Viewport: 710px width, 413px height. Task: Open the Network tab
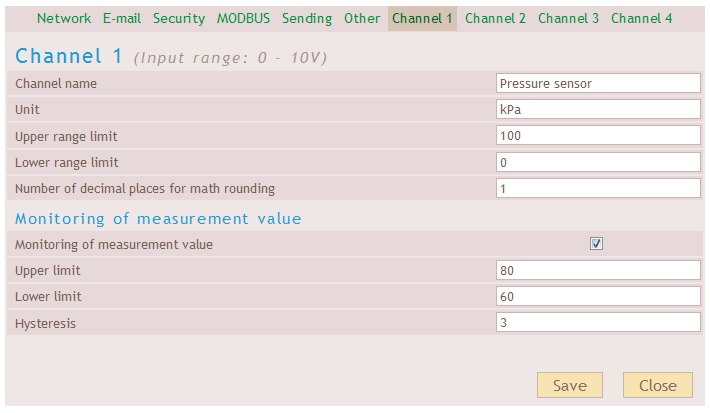64,19
